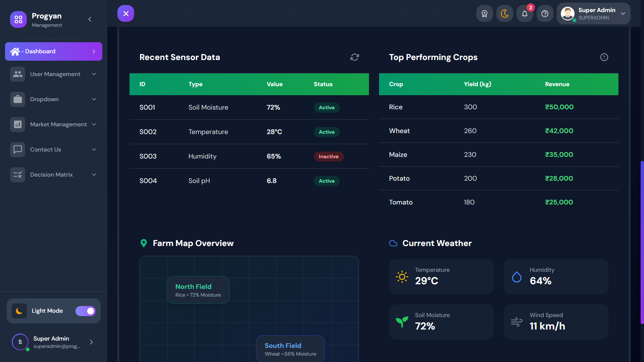Toggle the Light Mode switch
This screenshot has height=362, width=644.
point(85,311)
